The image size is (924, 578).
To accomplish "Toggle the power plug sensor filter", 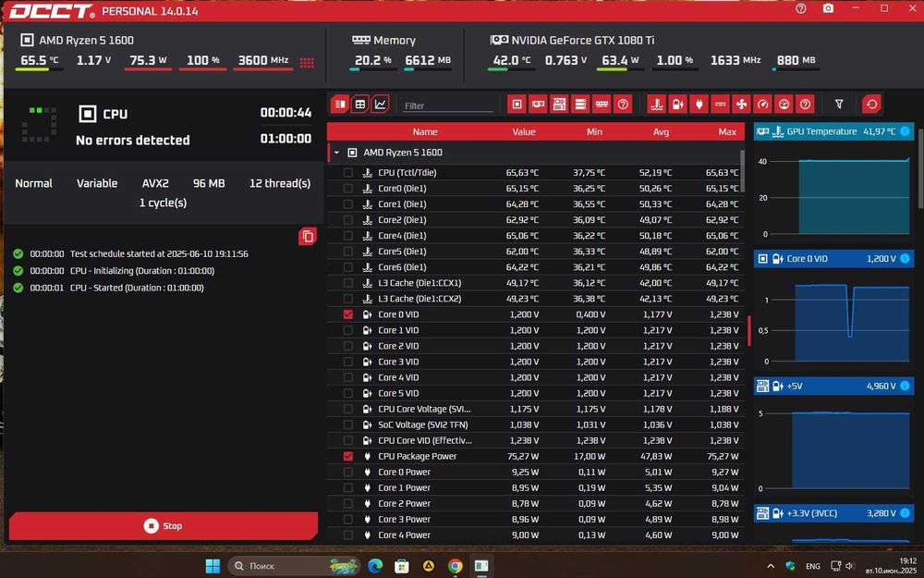I will [699, 105].
